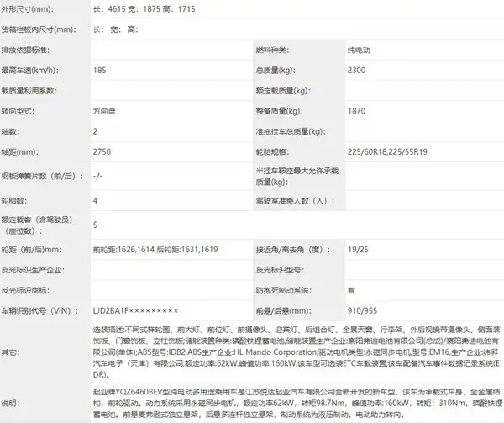Select the overhang value 910/955
This screenshot has width=504, height=423.
click(x=362, y=310)
